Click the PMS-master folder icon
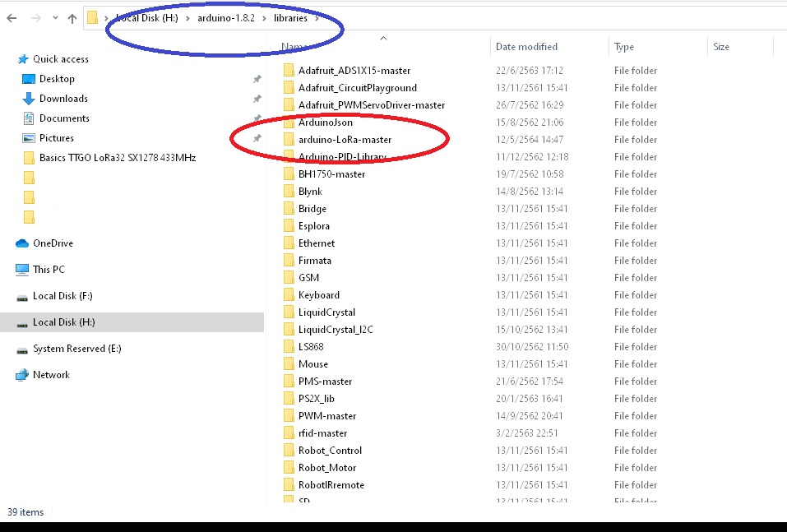The height and width of the screenshot is (532, 787). (289, 382)
